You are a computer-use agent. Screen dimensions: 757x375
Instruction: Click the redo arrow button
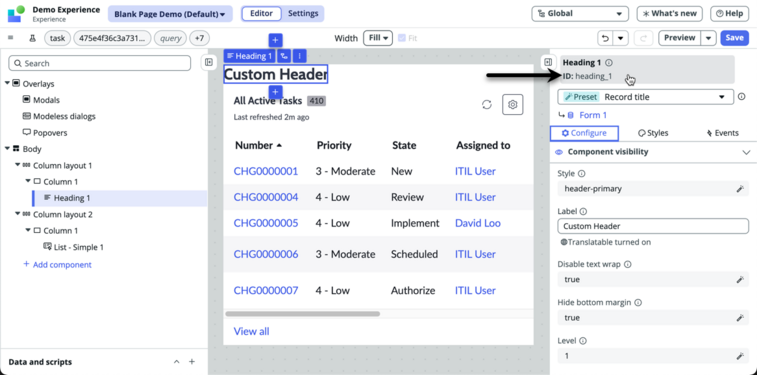[x=643, y=38]
